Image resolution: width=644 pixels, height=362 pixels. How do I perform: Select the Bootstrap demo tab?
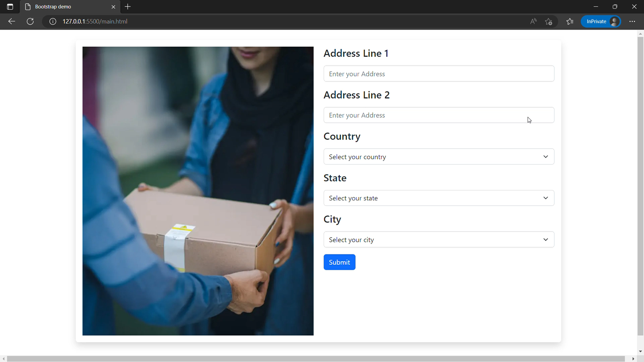coord(67,7)
